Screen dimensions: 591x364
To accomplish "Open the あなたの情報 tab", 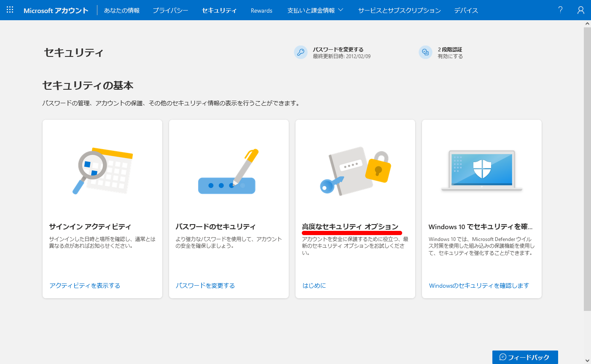I will click(x=122, y=11).
